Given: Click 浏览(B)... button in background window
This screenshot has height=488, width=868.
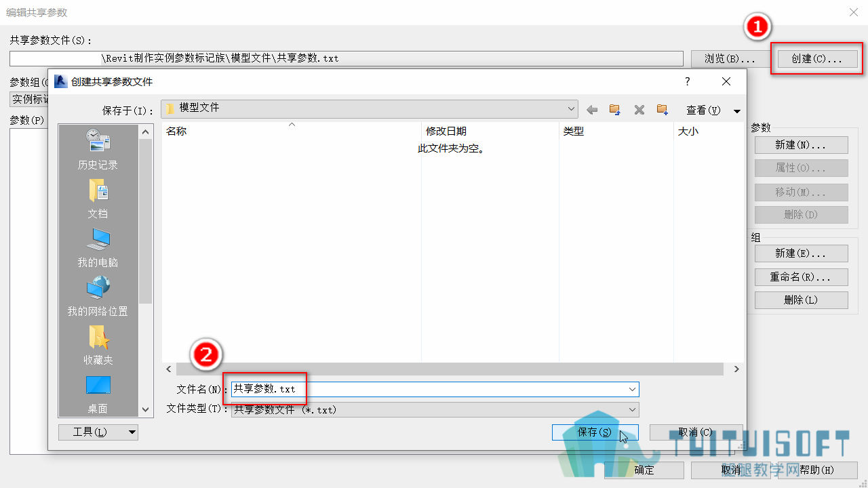Looking at the screenshot, I should pos(730,59).
